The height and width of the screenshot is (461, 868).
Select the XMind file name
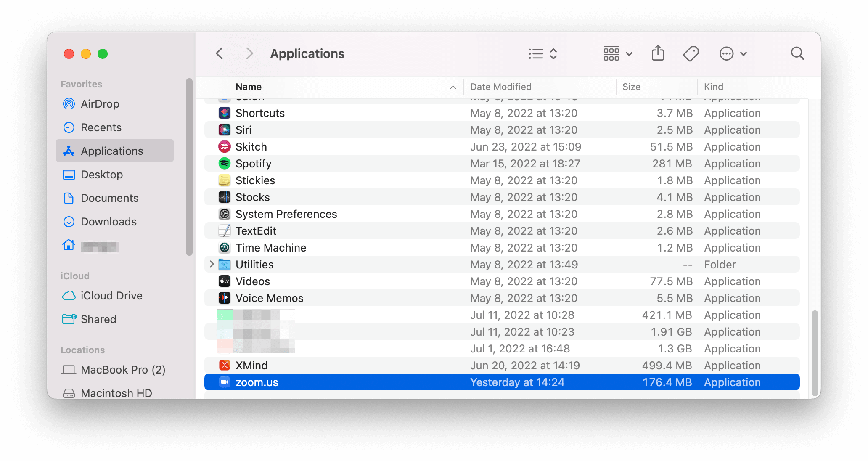pyautogui.click(x=251, y=365)
